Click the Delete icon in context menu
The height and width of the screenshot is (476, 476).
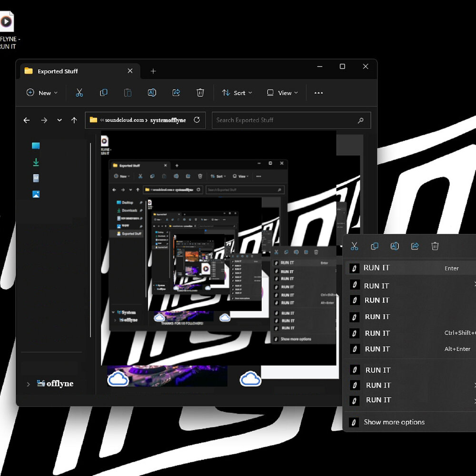coord(435,246)
